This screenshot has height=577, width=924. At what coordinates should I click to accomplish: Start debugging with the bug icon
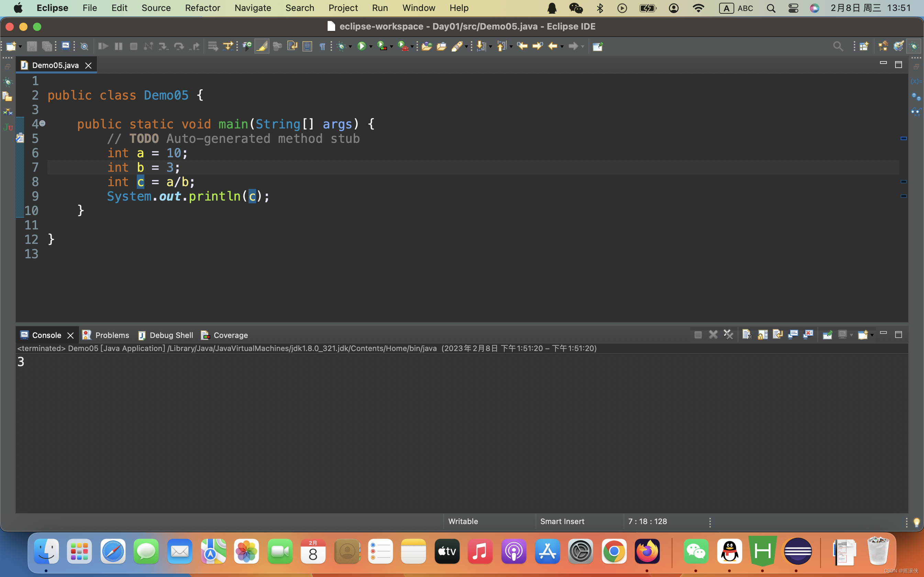341,46
